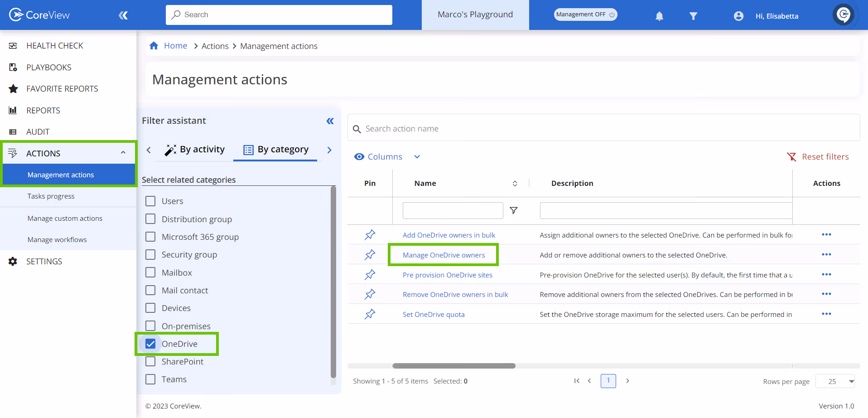Open notifications via the bell icon
This screenshot has width=868, height=418.
tap(659, 16)
